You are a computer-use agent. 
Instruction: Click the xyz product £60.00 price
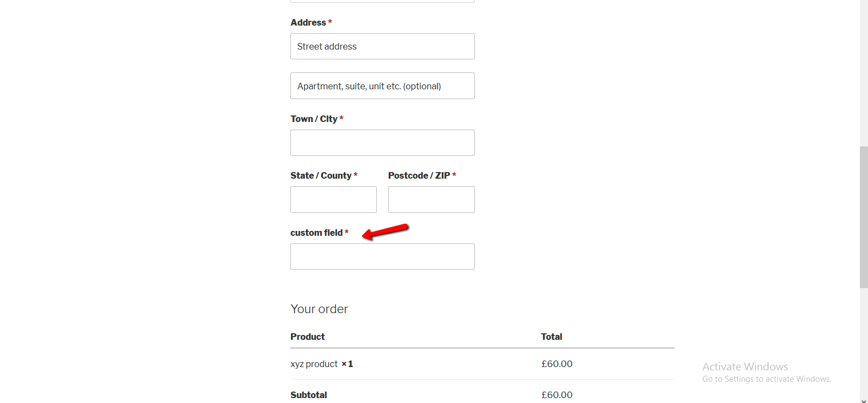click(x=557, y=364)
